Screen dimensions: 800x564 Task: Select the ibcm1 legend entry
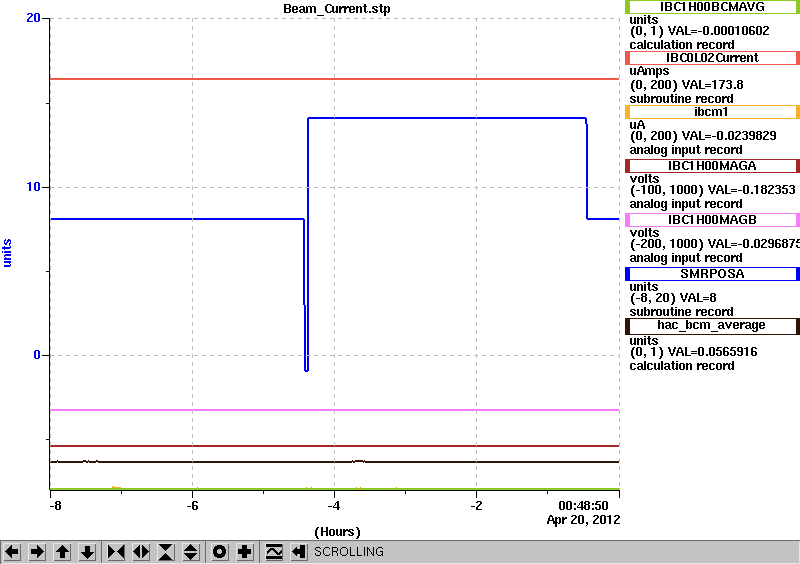click(x=712, y=112)
